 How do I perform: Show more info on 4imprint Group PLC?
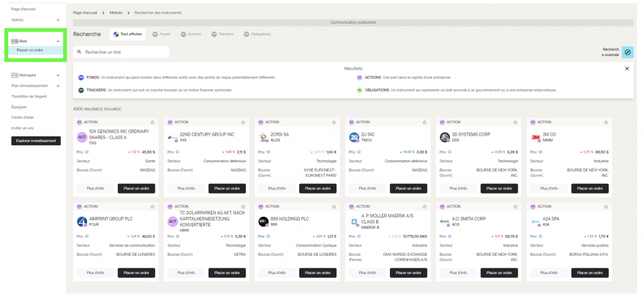click(96, 273)
